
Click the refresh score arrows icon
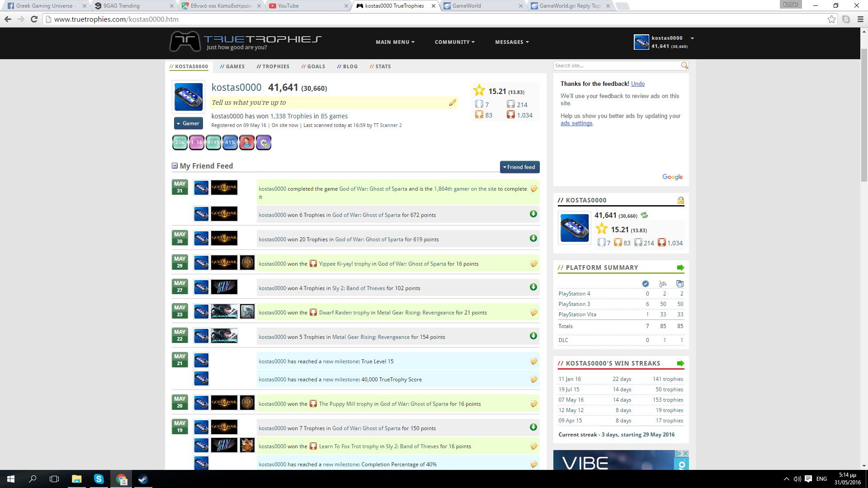[x=644, y=216]
